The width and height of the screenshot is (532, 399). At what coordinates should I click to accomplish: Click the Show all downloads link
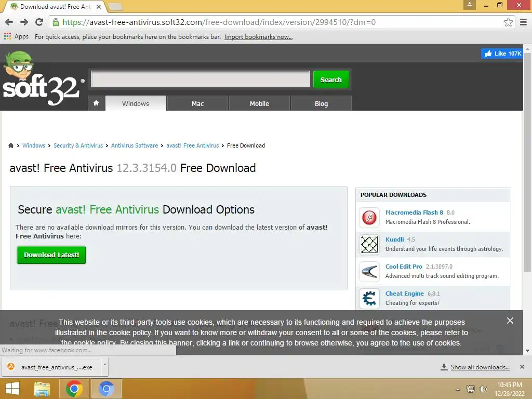(x=480, y=367)
